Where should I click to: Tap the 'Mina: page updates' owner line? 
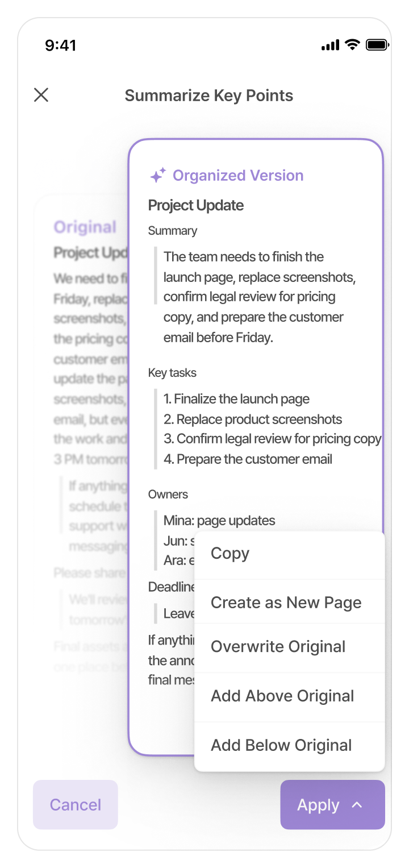[219, 521]
